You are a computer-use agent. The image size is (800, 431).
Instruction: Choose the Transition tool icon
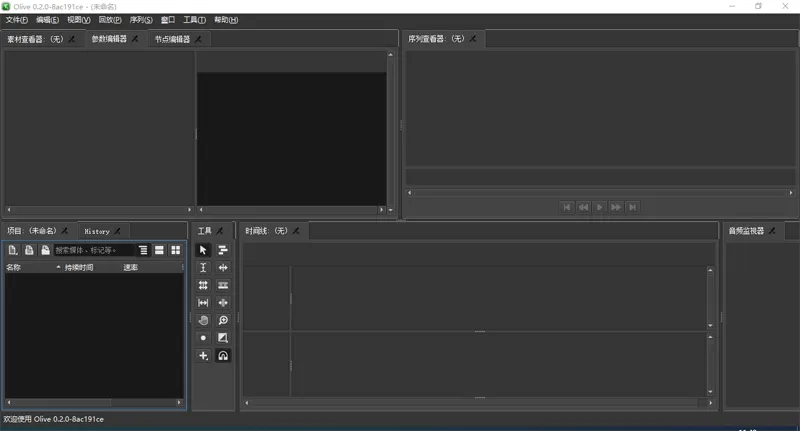223,338
